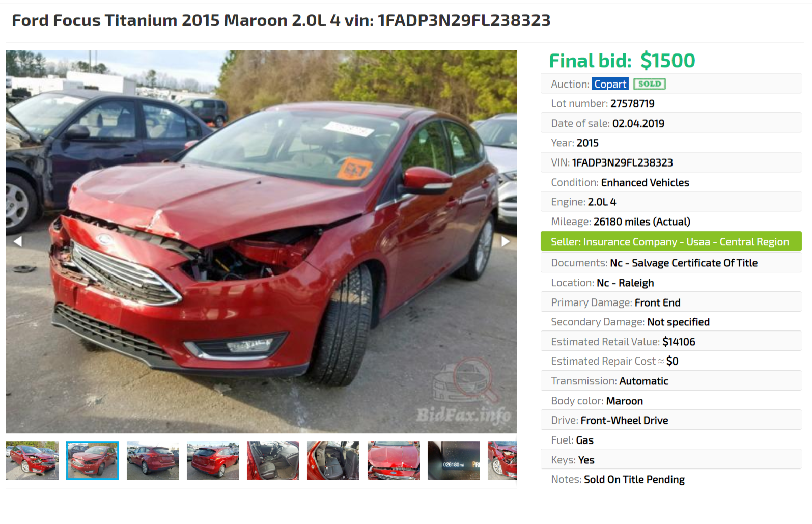
Task: Click the lot number 27578719
Action: click(x=632, y=103)
